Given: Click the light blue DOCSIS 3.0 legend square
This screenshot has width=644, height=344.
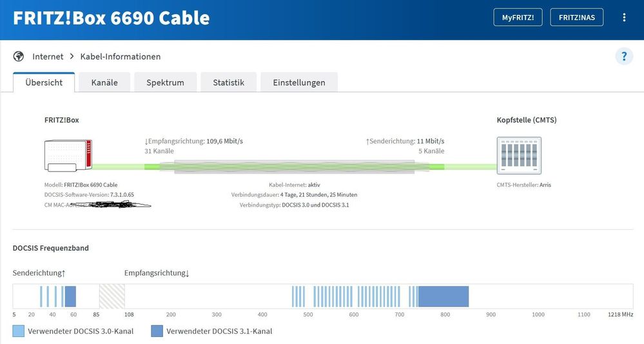Looking at the screenshot, I should point(19,331).
